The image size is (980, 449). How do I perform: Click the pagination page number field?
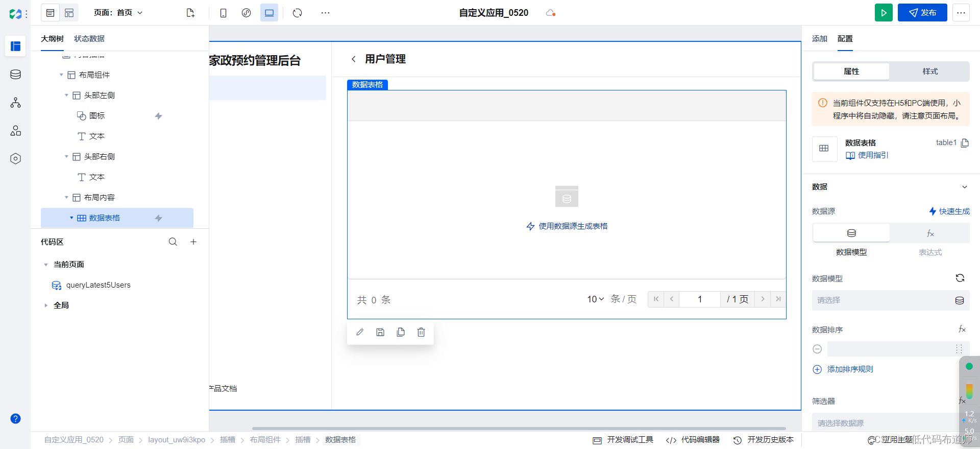(700, 299)
